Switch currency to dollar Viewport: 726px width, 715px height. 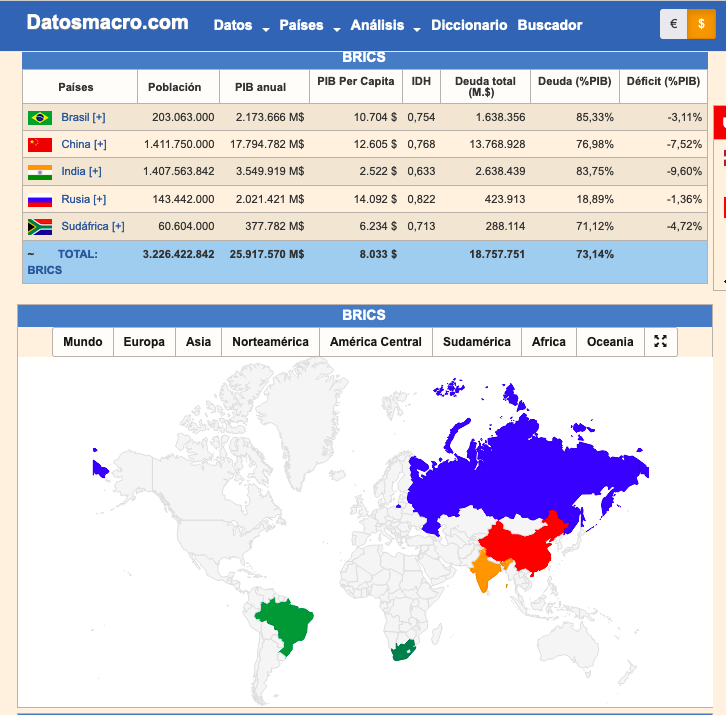pyautogui.click(x=701, y=24)
